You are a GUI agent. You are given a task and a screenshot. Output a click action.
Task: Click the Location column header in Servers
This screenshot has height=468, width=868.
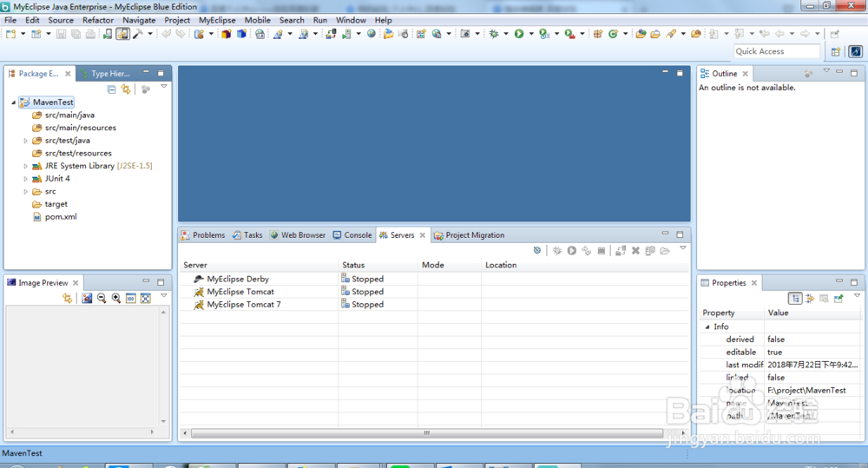(x=584, y=266)
